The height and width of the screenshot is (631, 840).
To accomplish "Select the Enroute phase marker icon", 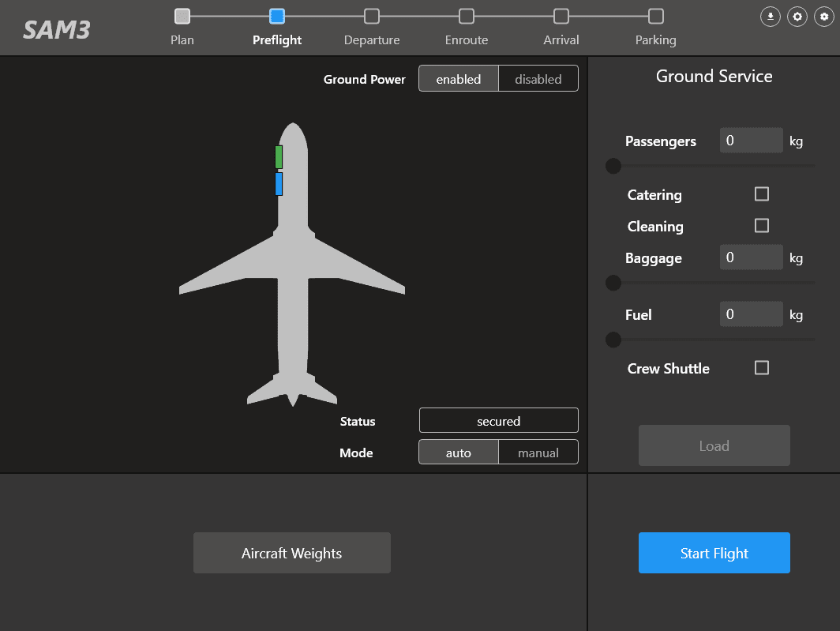I will [467, 14].
